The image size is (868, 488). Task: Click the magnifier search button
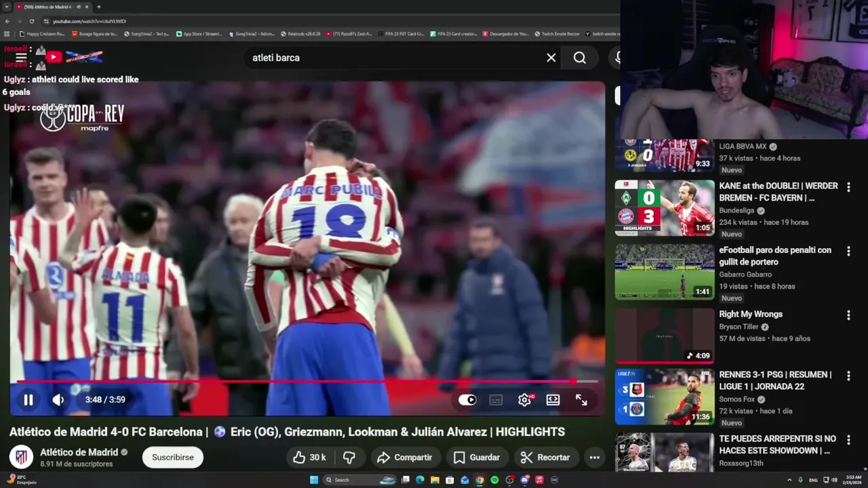(580, 58)
